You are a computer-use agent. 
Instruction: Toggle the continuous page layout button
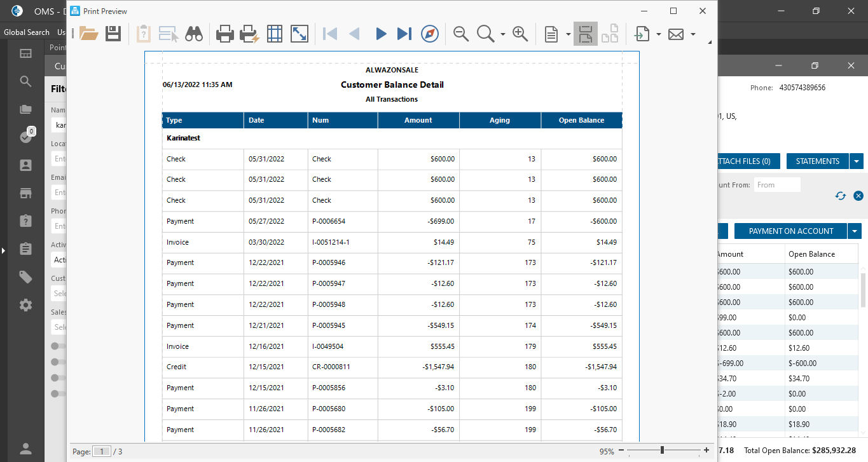[585, 34]
